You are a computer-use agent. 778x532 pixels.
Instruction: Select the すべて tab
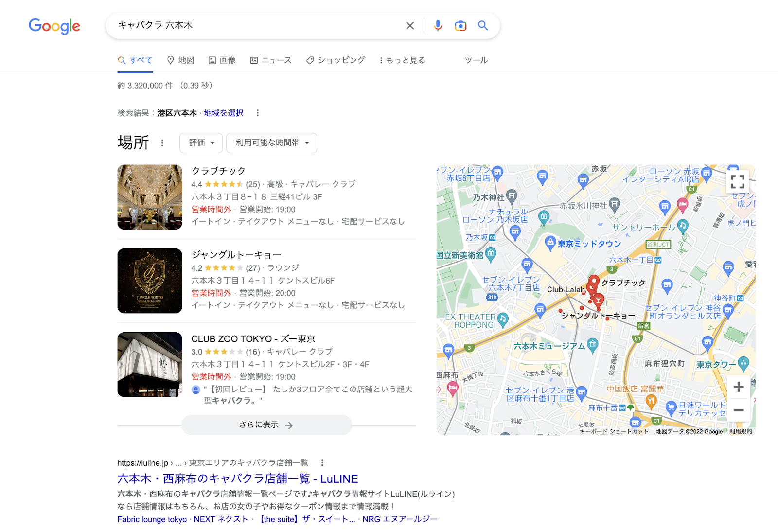pos(135,60)
